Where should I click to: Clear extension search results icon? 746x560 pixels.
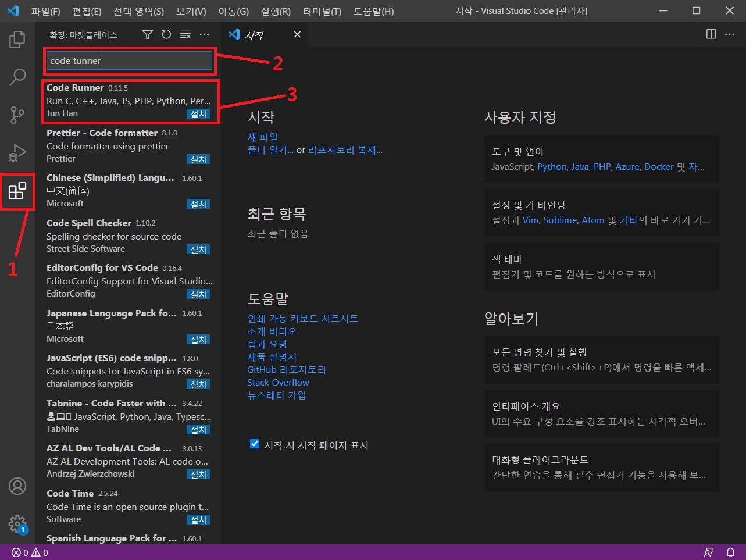(x=185, y=35)
